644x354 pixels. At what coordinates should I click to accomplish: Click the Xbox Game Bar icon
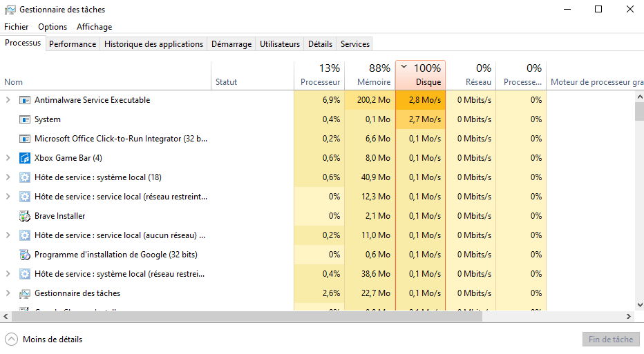point(25,158)
